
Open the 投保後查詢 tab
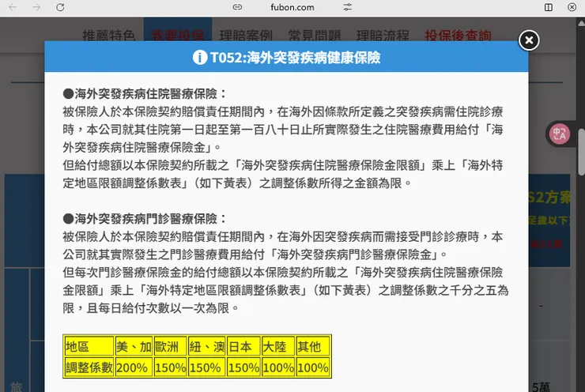[458, 36]
